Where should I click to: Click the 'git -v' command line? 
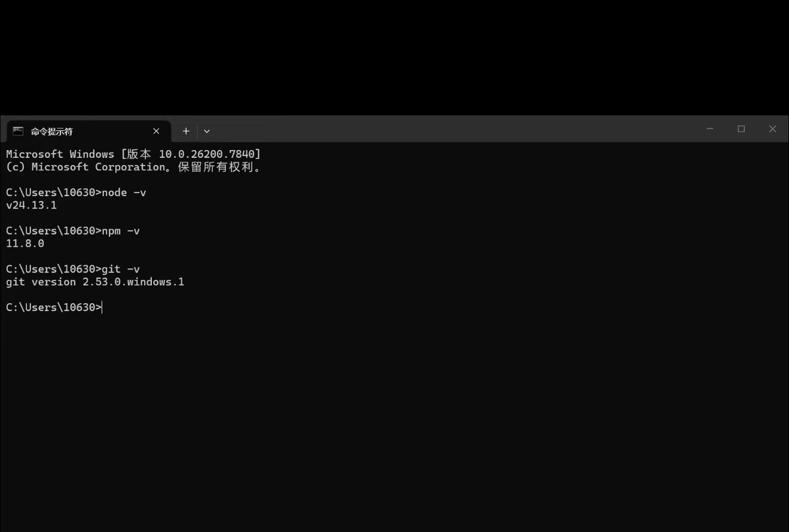click(x=73, y=269)
